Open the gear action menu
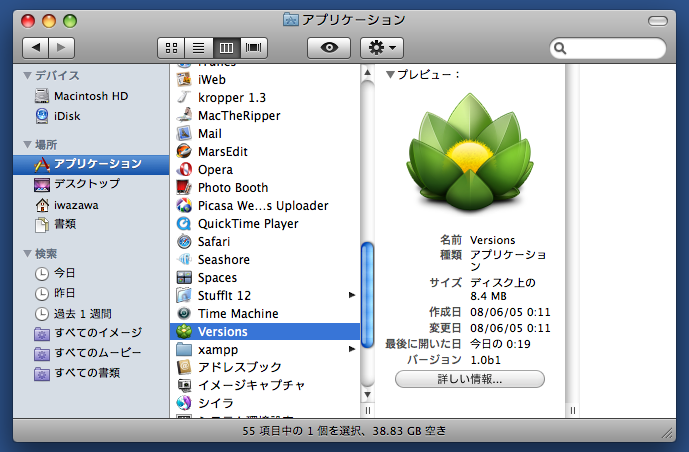The image size is (689, 452). [381, 47]
